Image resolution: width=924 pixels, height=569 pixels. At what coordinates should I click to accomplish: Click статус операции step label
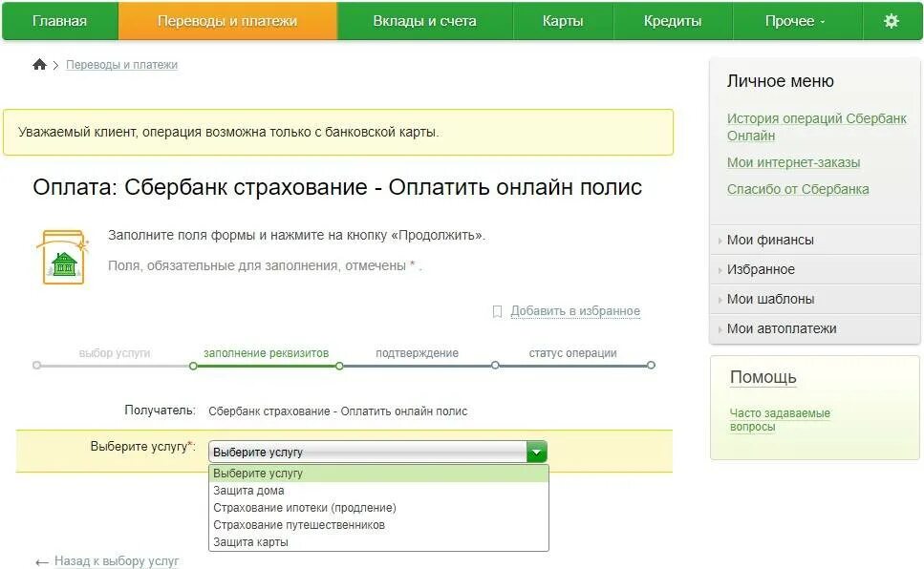(x=572, y=353)
